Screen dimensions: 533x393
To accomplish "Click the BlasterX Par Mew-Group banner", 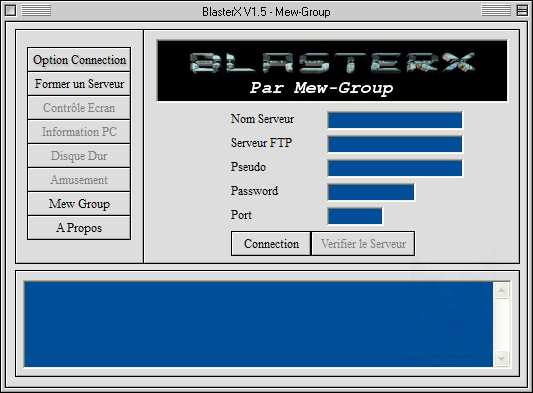I will pyautogui.click(x=332, y=71).
